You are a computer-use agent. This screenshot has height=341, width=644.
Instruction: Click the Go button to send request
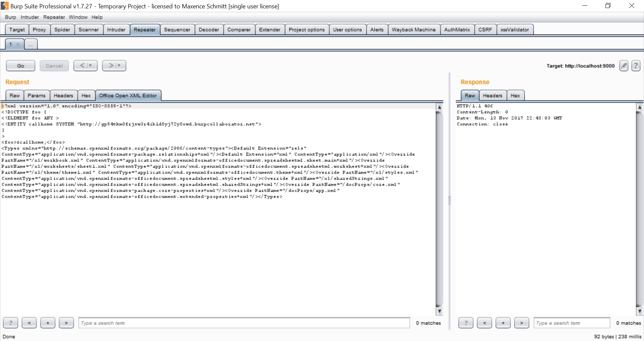point(20,66)
